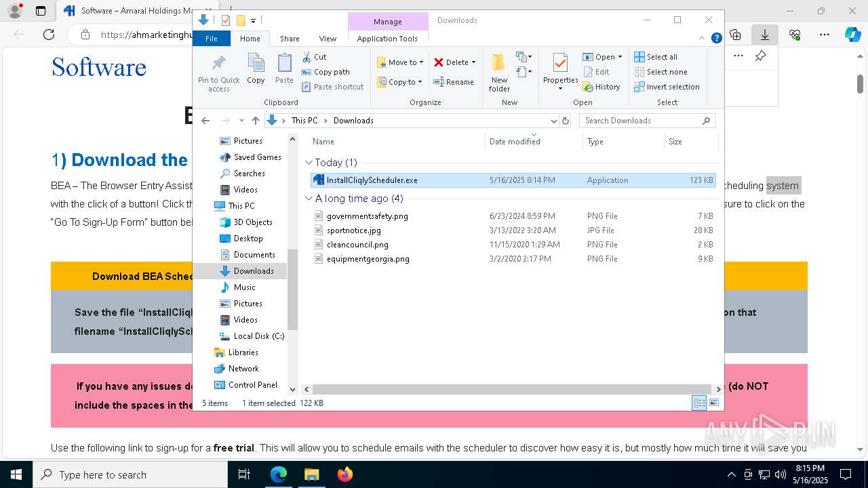Switch to Share ribbon tab
This screenshot has height=488, width=868.
[x=290, y=39]
